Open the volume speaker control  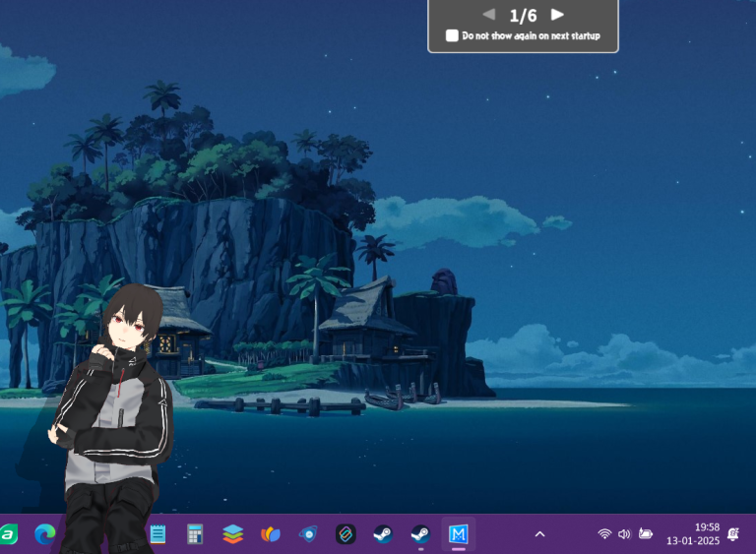(624, 533)
